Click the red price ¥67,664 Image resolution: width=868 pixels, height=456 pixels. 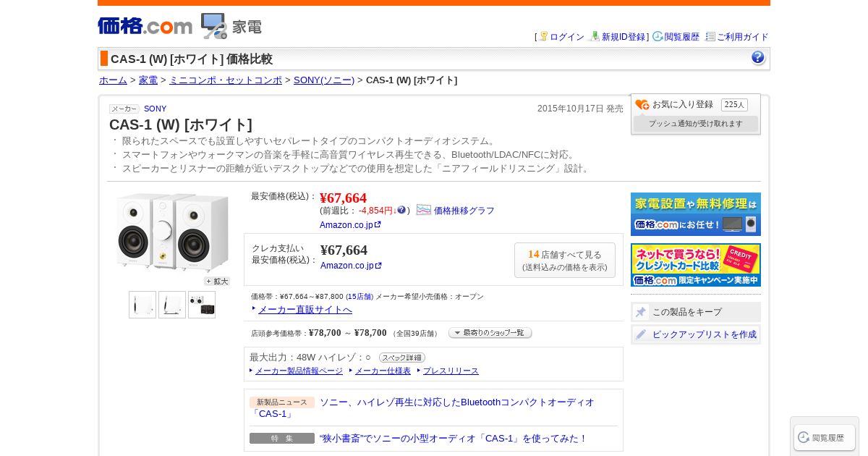[344, 198]
